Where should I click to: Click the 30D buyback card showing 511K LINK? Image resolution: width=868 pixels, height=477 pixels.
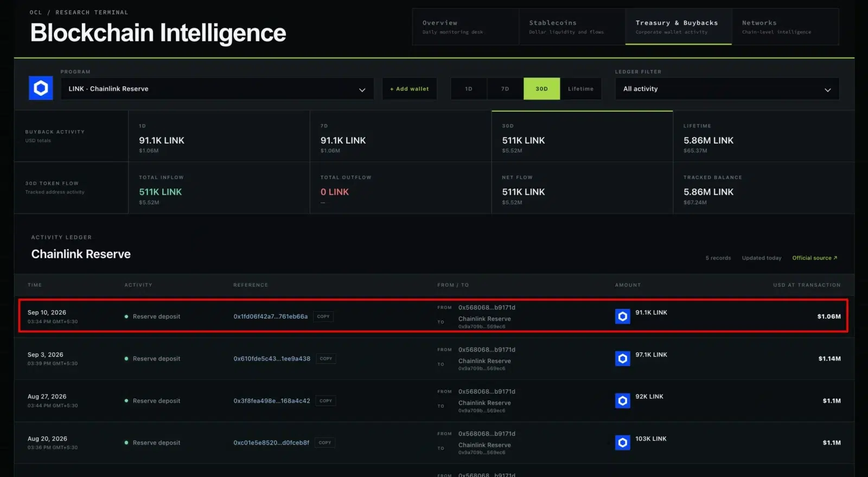[582, 136]
